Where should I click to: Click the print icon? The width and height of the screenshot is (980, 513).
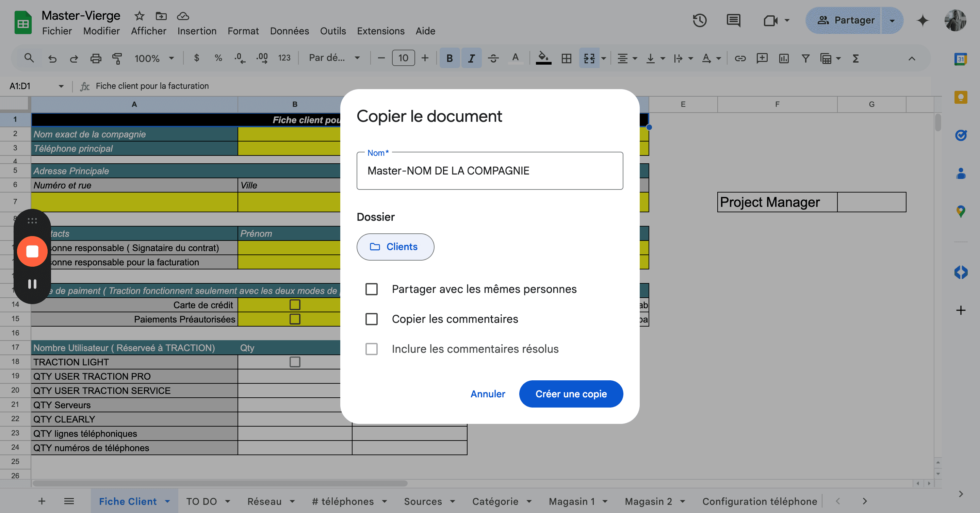pyautogui.click(x=96, y=59)
